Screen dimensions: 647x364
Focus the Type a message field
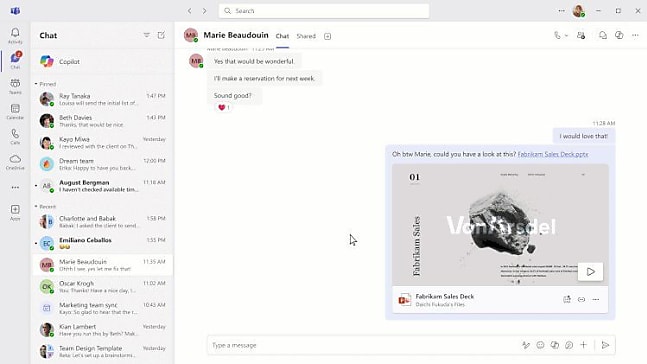[363, 345]
